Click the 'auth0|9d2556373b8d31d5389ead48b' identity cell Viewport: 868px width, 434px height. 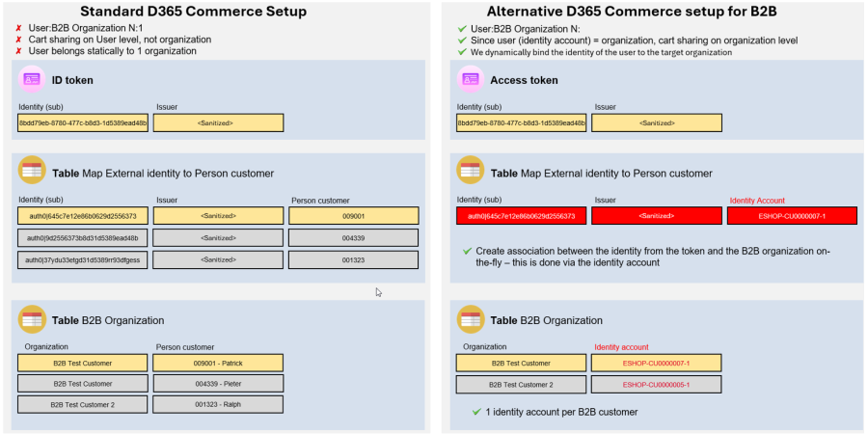[x=83, y=237]
